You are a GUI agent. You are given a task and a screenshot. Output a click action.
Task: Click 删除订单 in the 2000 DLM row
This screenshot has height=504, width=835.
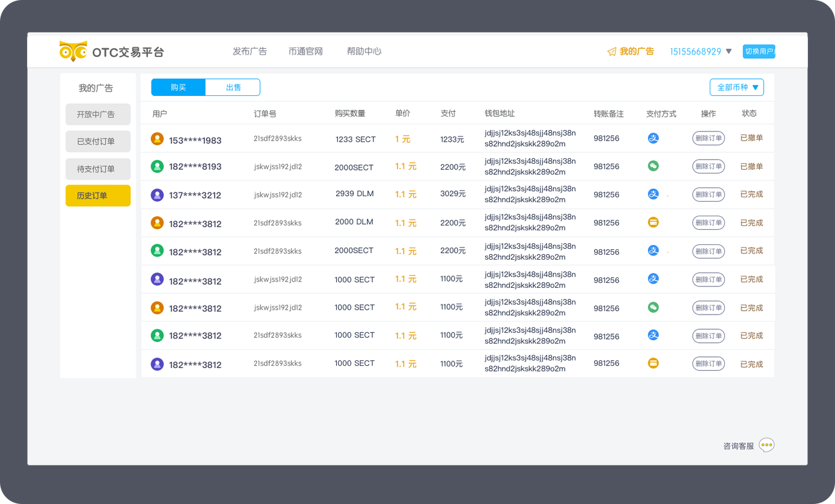coord(708,222)
